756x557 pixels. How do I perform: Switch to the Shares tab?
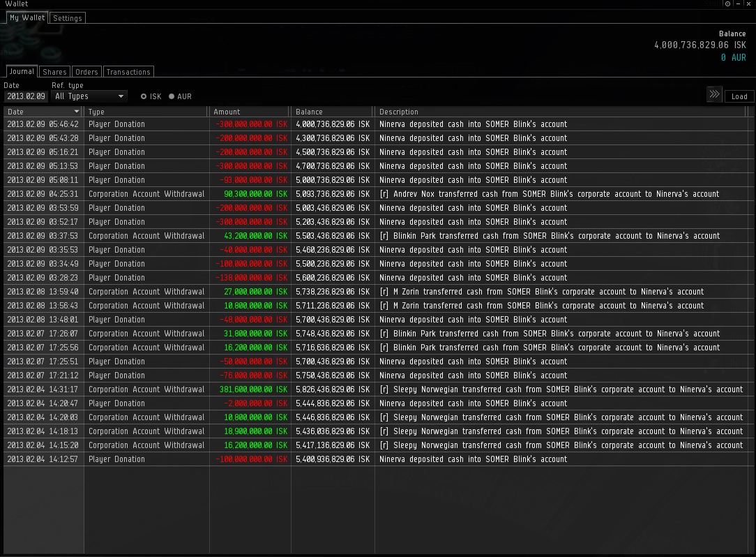pos(54,72)
